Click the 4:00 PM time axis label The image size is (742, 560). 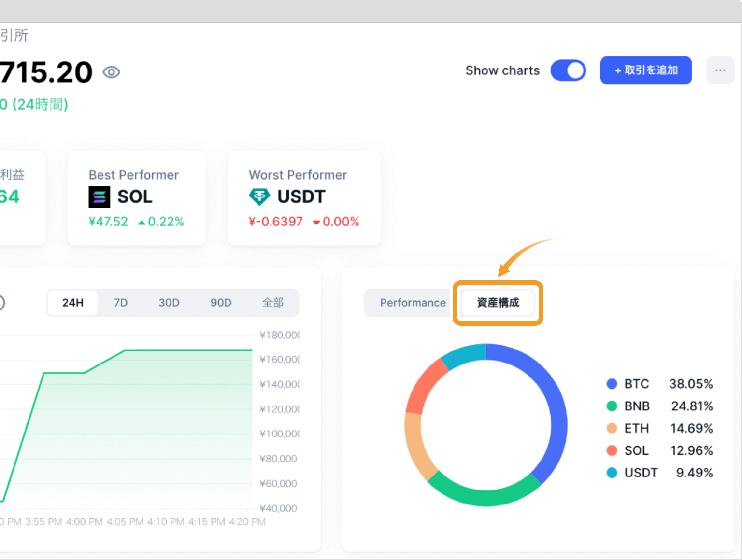(85, 522)
